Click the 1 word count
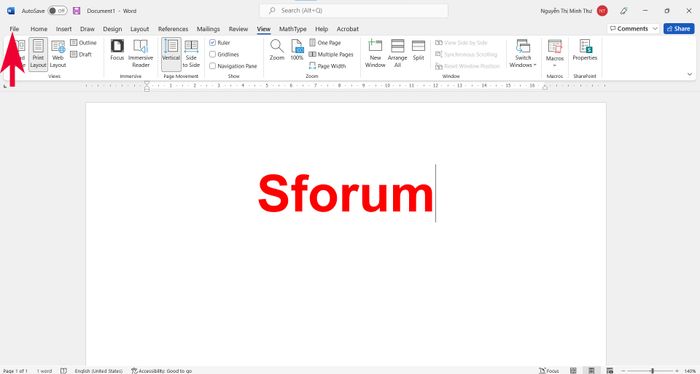The image size is (700, 374). tap(44, 371)
